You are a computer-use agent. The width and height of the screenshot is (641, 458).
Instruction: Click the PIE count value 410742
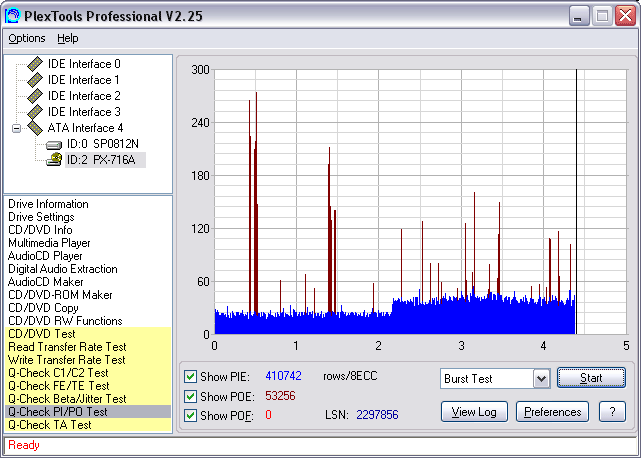coord(283,376)
